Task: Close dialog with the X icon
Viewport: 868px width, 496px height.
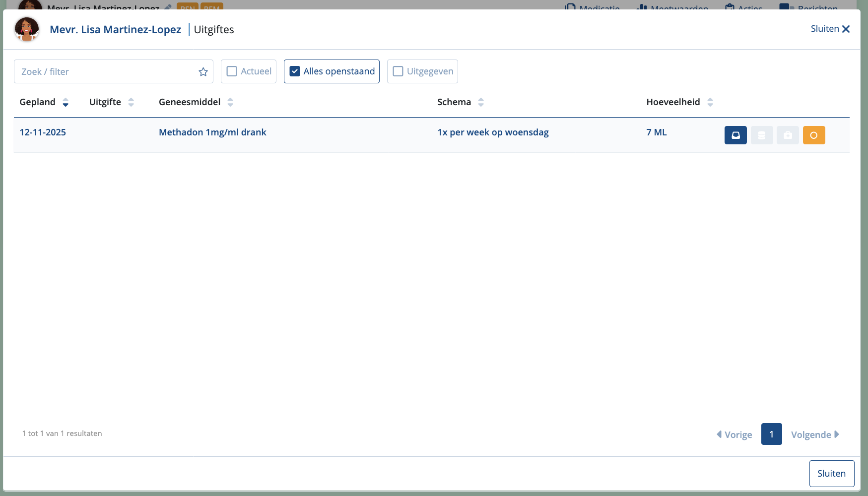Action: point(846,29)
